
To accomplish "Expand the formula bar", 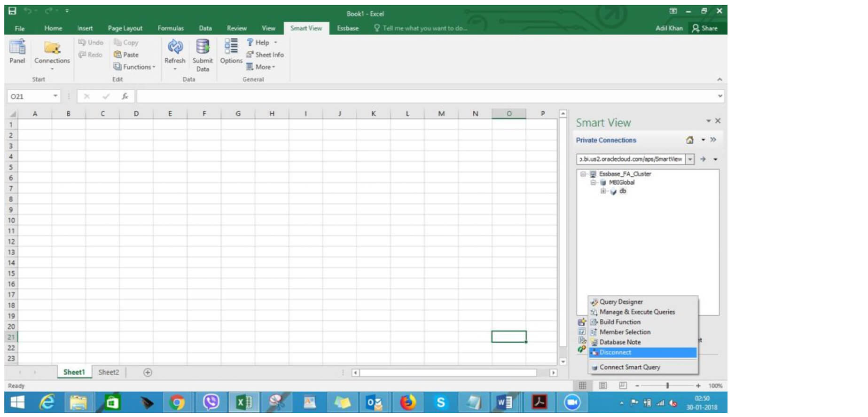I will click(720, 96).
